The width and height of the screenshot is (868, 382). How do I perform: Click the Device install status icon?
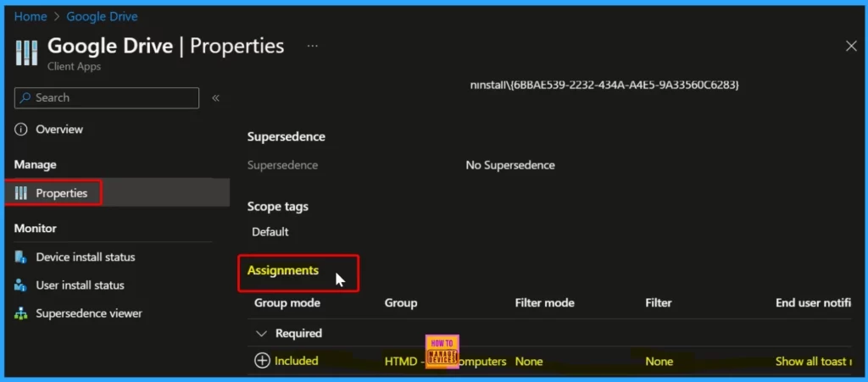(x=21, y=257)
